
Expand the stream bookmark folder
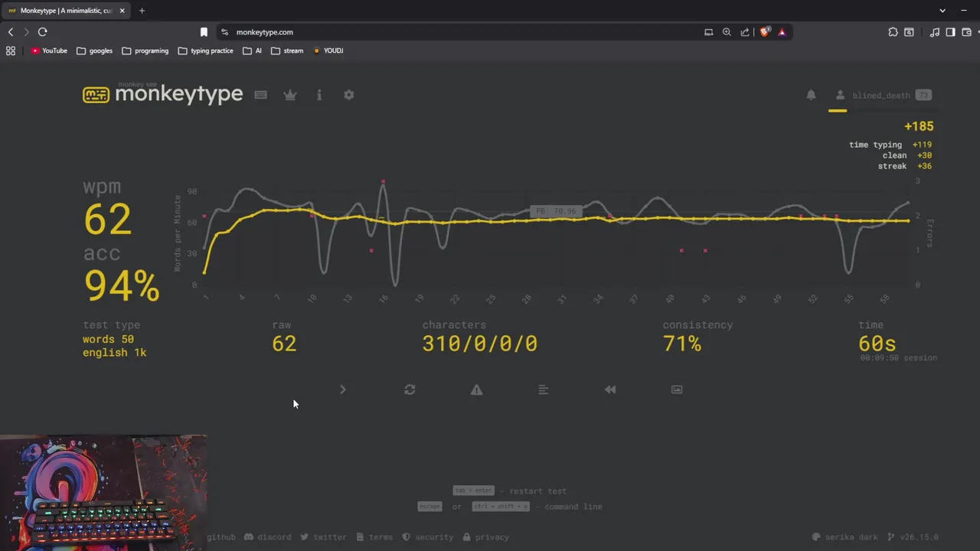pyautogui.click(x=287, y=51)
